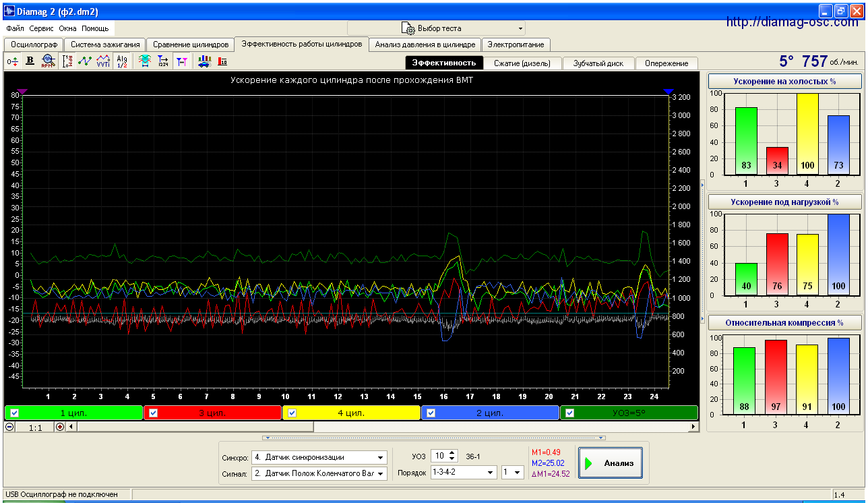
Task: Click the yellow 4 цил. legend bar
Action: point(351,413)
